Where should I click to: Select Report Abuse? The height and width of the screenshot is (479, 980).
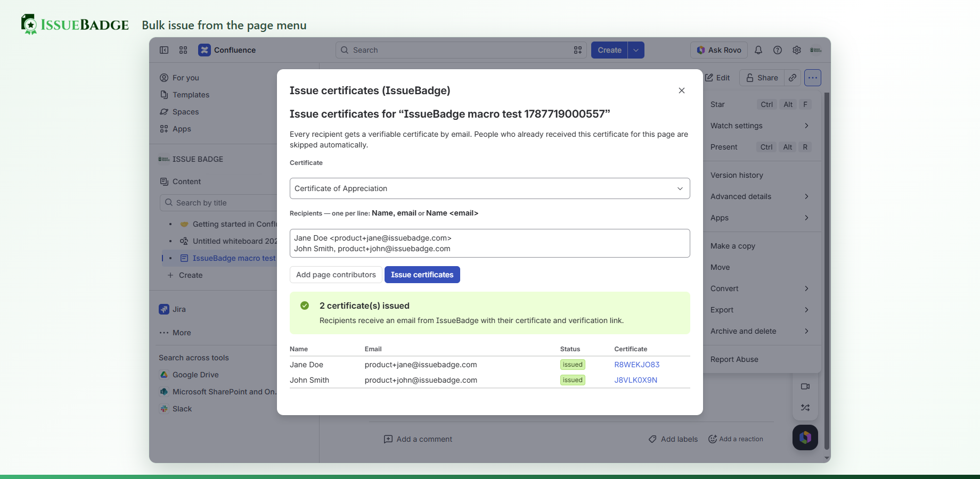click(761, 359)
